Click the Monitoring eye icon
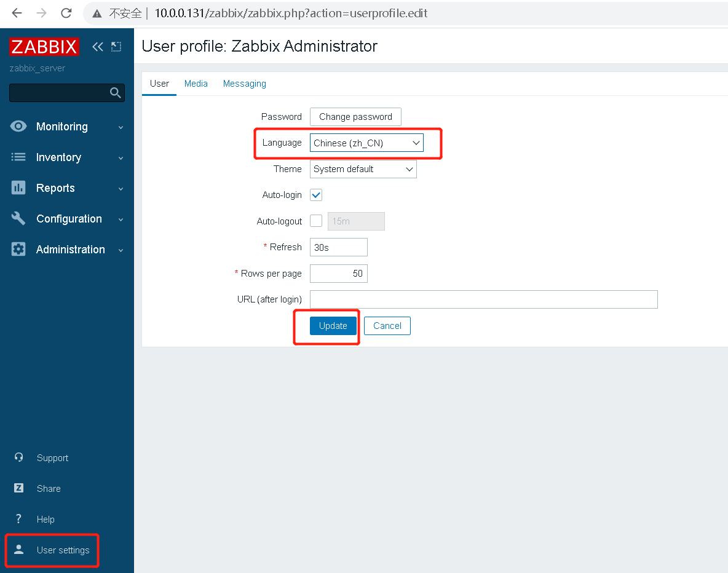Image resolution: width=728 pixels, height=573 pixels. (18, 126)
